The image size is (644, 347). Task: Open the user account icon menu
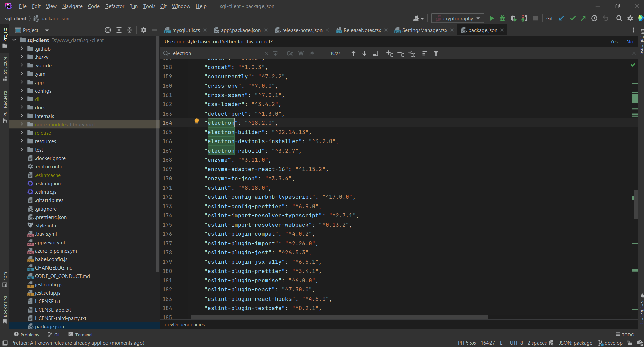coord(418,19)
